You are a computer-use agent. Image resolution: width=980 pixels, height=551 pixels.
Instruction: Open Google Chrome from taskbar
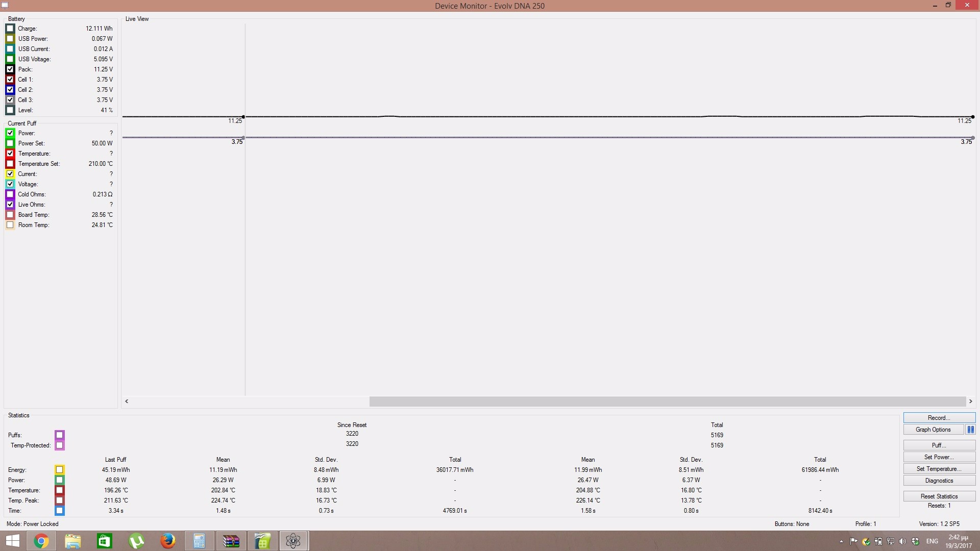pyautogui.click(x=41, y=541)
